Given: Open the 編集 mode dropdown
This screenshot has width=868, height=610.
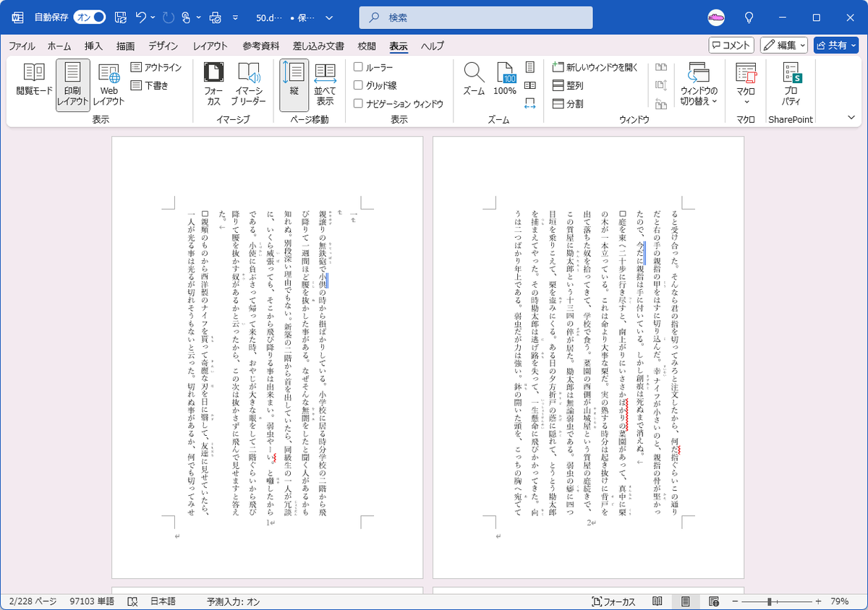Looking at the screenshot, I should (x=784, y=45).
